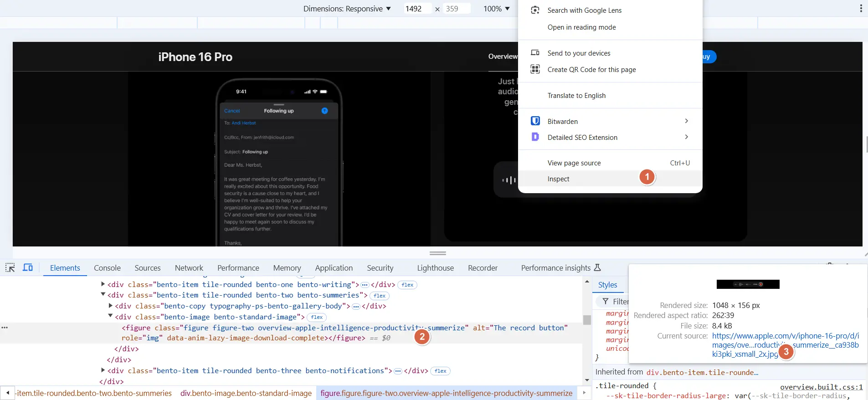Open the Detailed SEO Extension entry
Image resolution: width=868 pixels, height=400 pixels.
click(x=610, y=137)
